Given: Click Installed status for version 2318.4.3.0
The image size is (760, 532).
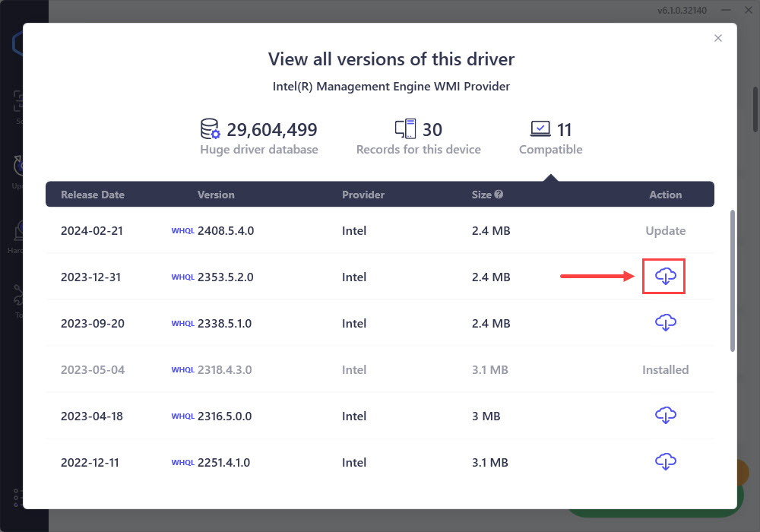Looking at the screenshot, I should click(665, 370).
